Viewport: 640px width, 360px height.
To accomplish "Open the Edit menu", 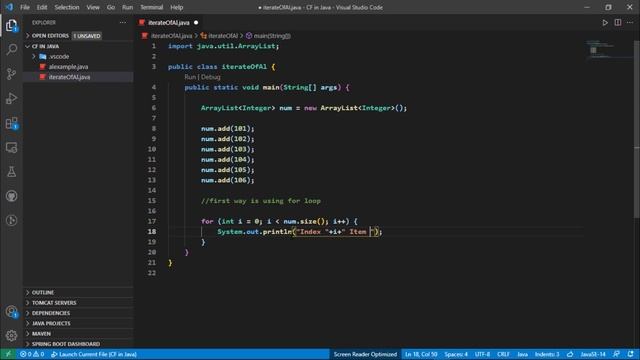I will click(42, 7).
